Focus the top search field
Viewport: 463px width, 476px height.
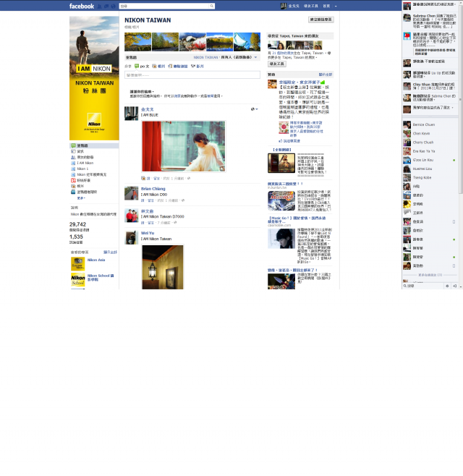(x=164, y=6)
